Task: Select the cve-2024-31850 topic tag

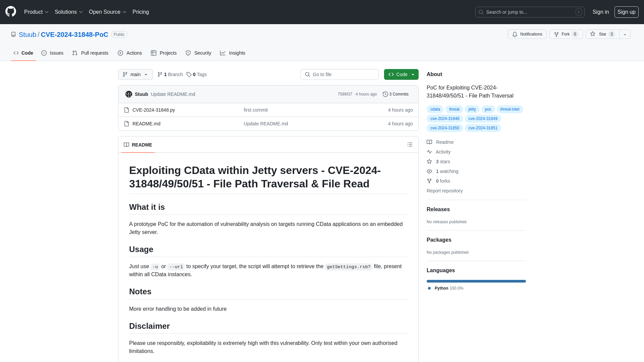Action: click(445, 128)
